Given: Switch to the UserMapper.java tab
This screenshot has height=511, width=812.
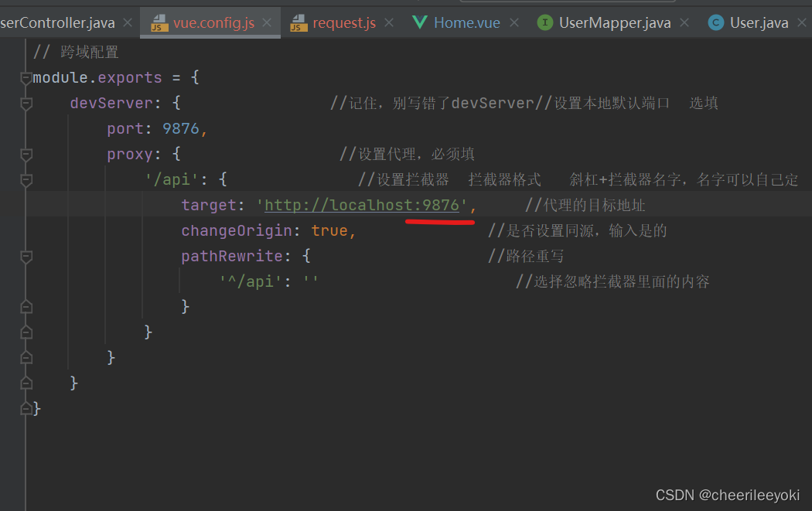Looking at the screenshot, I should tap(615, 22).
